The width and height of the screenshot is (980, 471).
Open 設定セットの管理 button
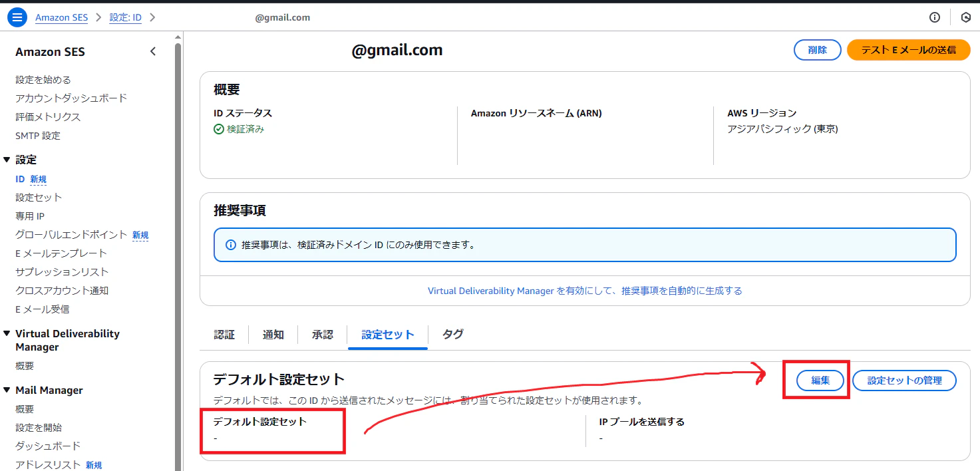[905, 381]
